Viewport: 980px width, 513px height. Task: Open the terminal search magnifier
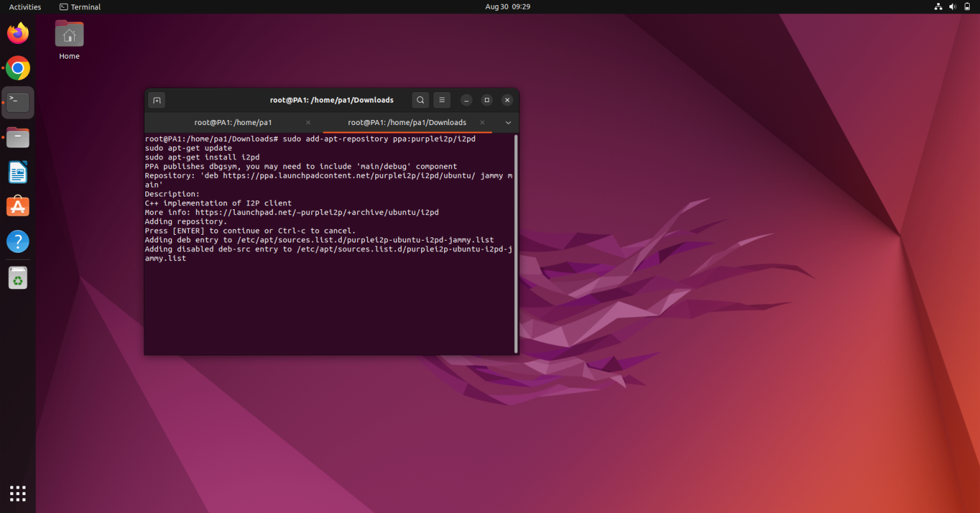tap(420, 100)
